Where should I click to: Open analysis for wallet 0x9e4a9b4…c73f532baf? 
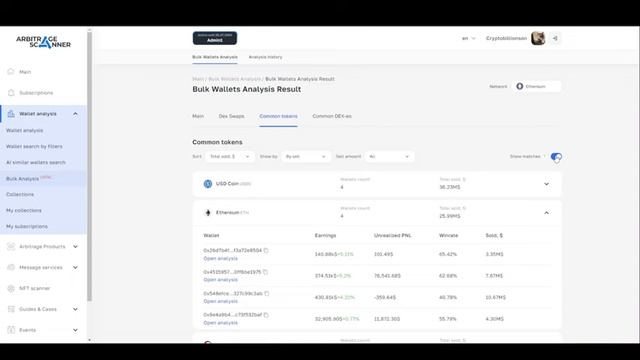(x=220, y=323)
